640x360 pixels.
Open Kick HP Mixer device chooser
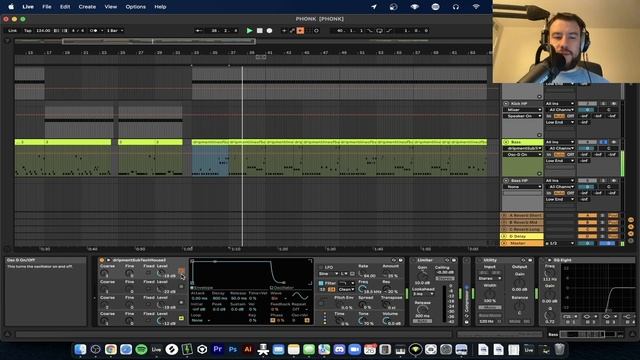(x=522, y=110)
